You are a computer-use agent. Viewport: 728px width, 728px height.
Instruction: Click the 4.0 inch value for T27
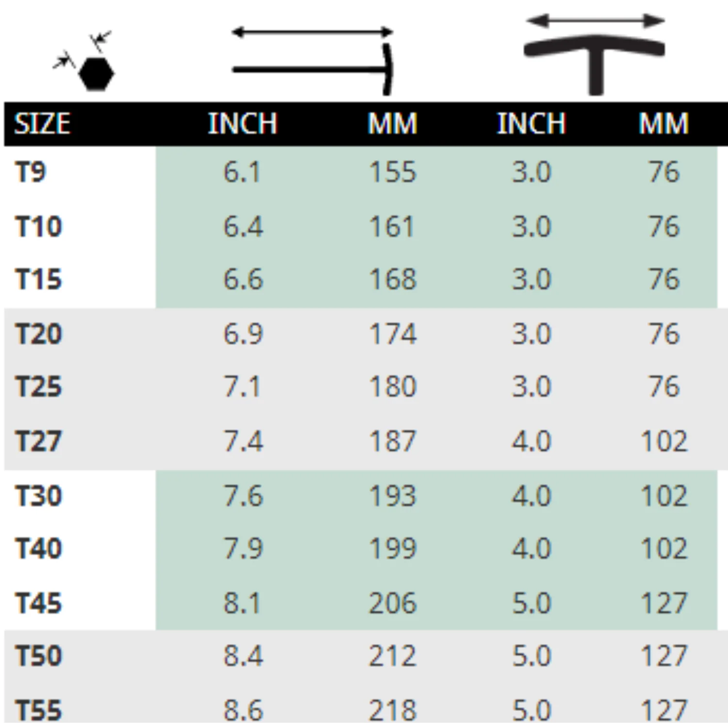click(x=531, y=442)
